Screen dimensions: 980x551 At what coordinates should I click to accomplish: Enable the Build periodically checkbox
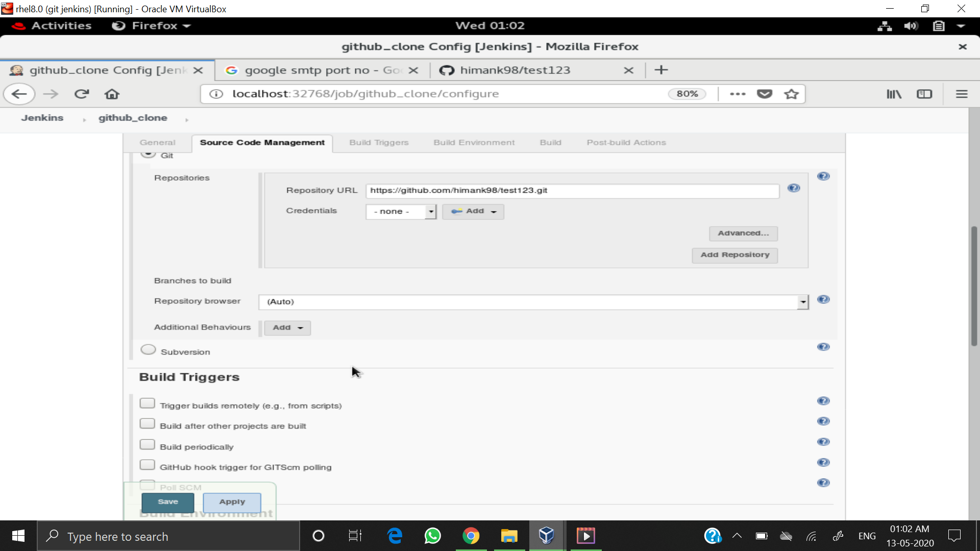(147, 444)
